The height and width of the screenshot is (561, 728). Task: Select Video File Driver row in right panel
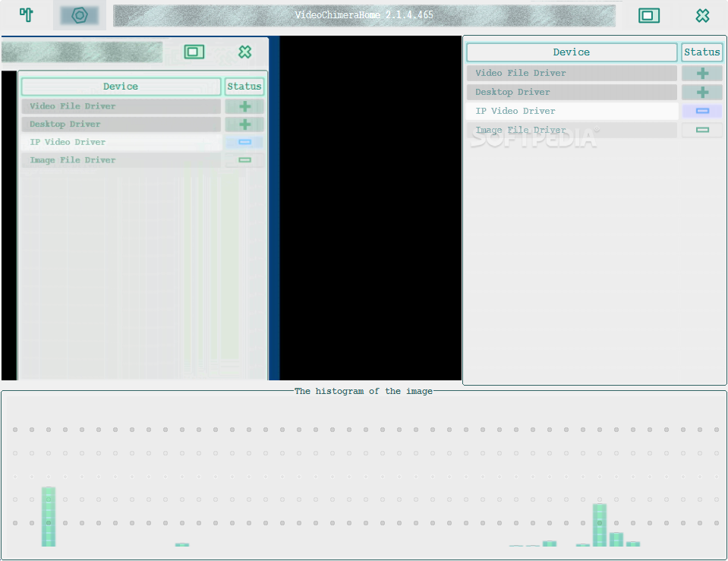coord(572,73)
